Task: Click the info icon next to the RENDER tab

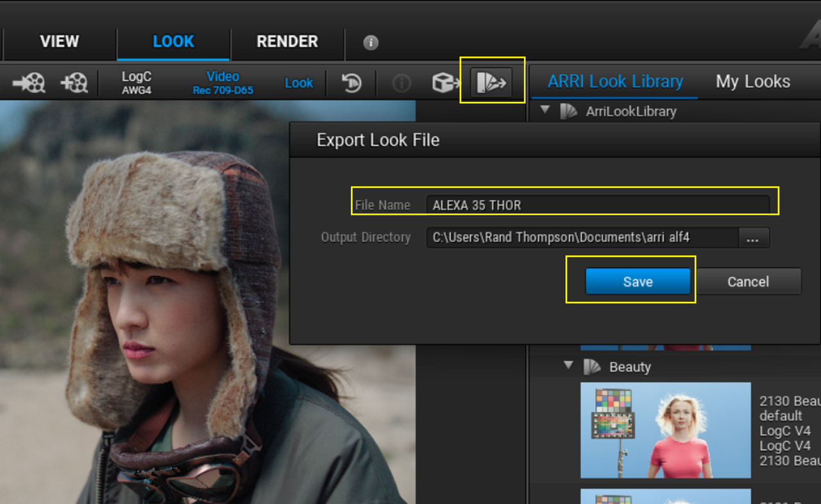Action: click(371, 42)
